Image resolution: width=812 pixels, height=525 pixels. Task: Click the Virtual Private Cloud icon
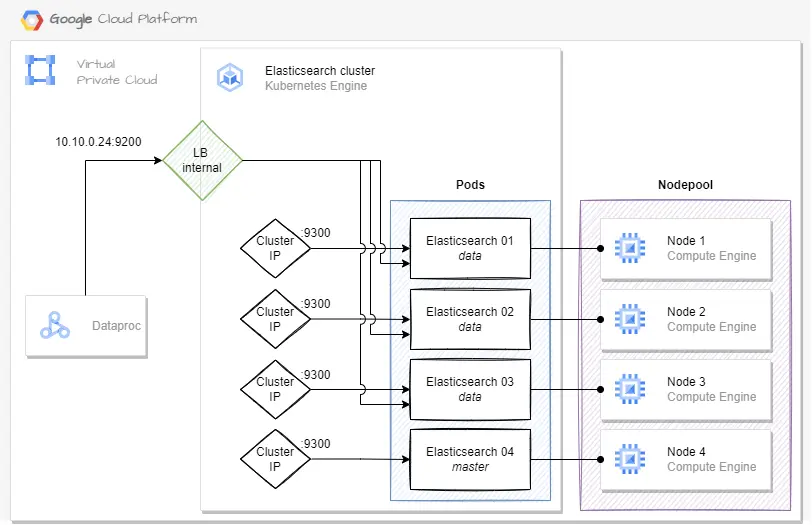click(40, 70)
